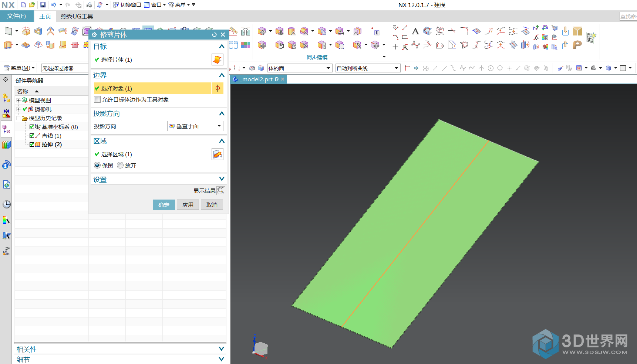Viewport: 637px width, 364px height.
Task: Expand the 模型视图 tree node
Action: pyautogui.click(x=18, y=100)
